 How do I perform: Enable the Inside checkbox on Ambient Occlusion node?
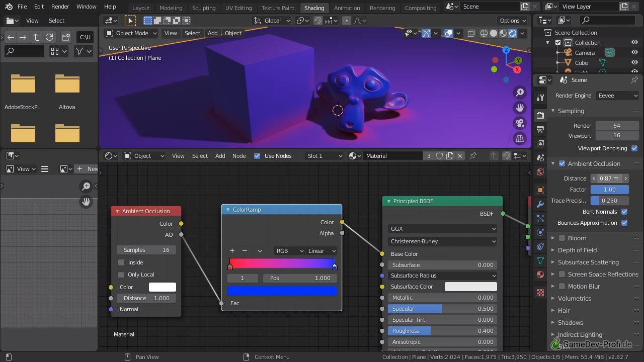pos(121,262)
